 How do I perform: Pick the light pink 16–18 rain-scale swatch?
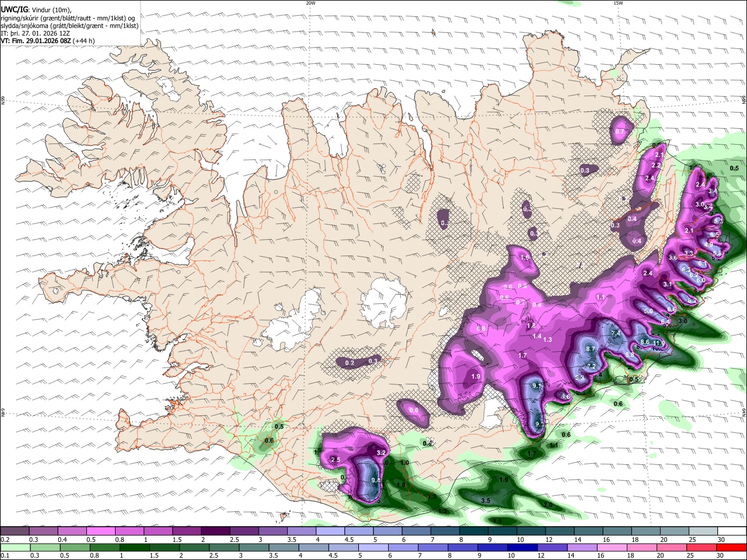point(613,548)
